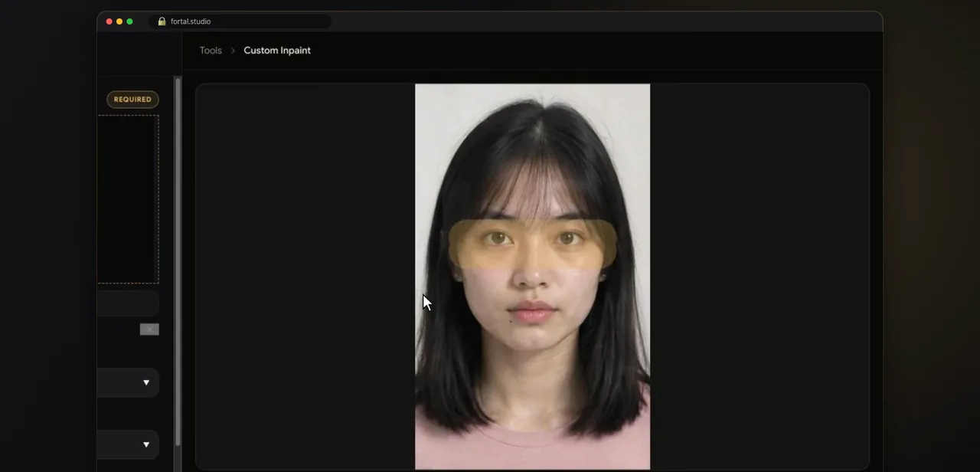The image size is (980, 472).
Task: Click the orange mask over the eyes
Action: pyautogui.click(x=532, y=244)
